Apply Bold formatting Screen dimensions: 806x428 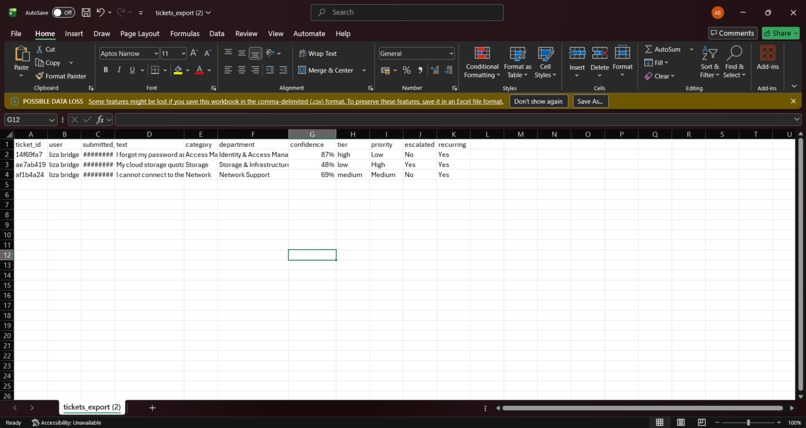point(106,70)
